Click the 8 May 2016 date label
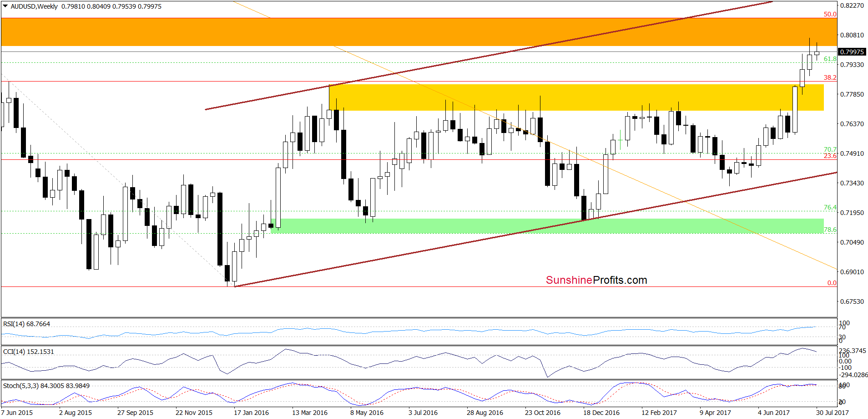Screen dimensions: 868x419 click(367, 413)
